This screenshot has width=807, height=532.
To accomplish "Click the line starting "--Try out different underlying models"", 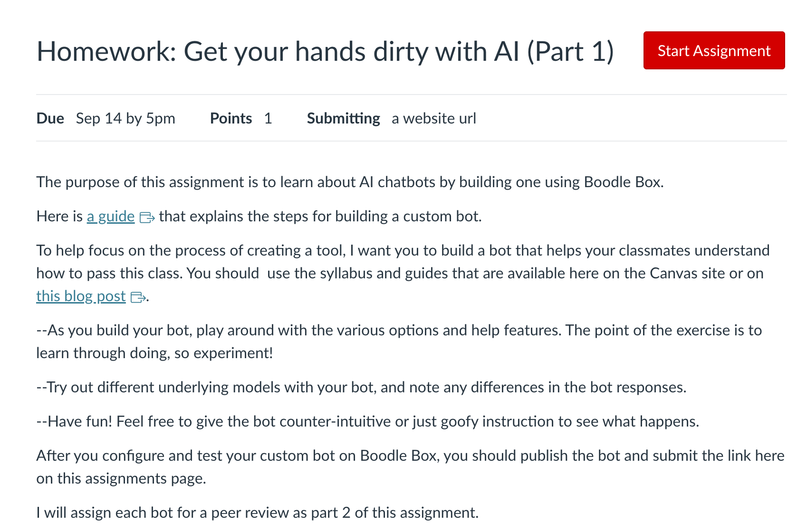I will (361, 387).
